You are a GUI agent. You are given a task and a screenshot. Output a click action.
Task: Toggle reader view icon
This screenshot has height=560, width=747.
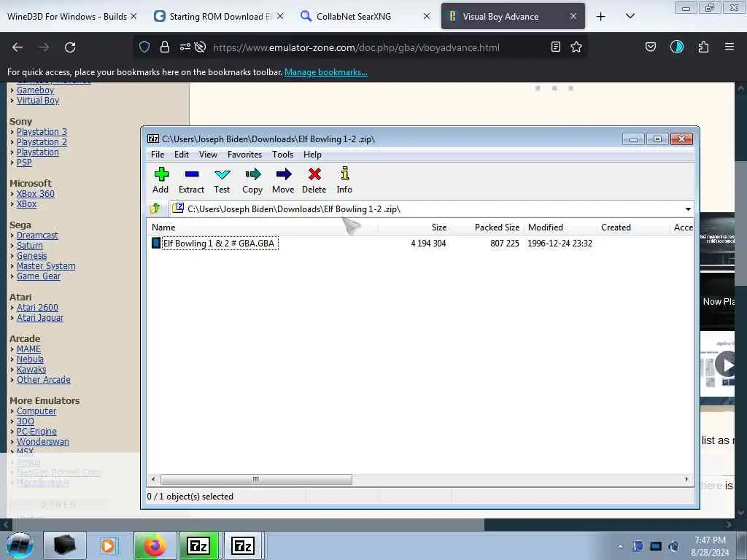click(555, 47)
